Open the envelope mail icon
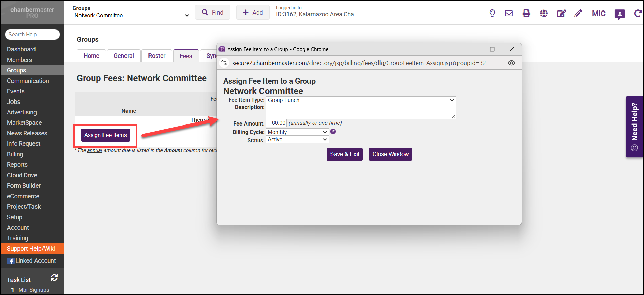644x295 pixels. click(x=509, y=14)
